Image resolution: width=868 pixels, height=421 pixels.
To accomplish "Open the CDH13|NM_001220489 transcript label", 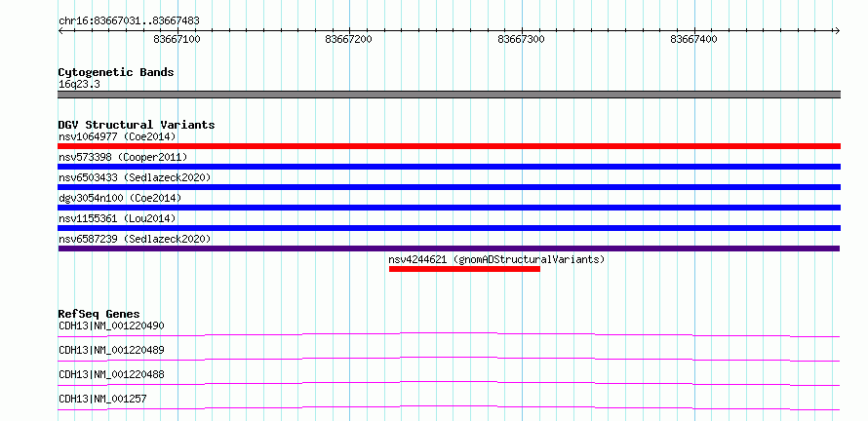I will (x=111, y=350).
